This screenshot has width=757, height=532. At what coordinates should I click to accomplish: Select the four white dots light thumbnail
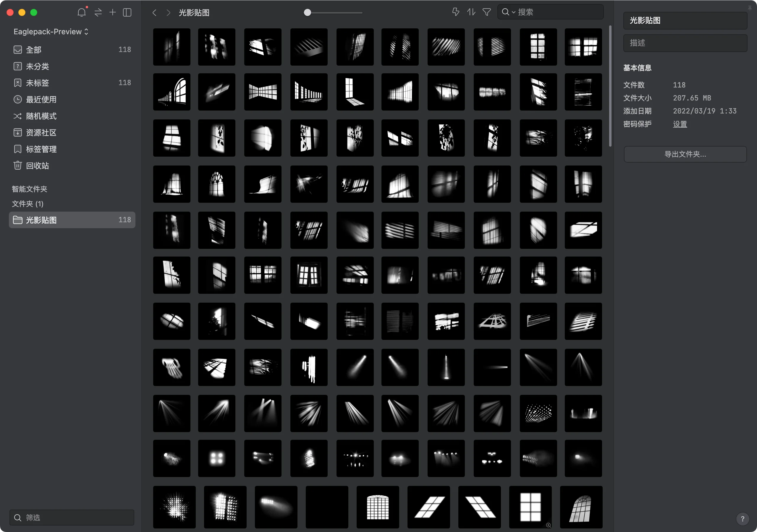point(217,458)
